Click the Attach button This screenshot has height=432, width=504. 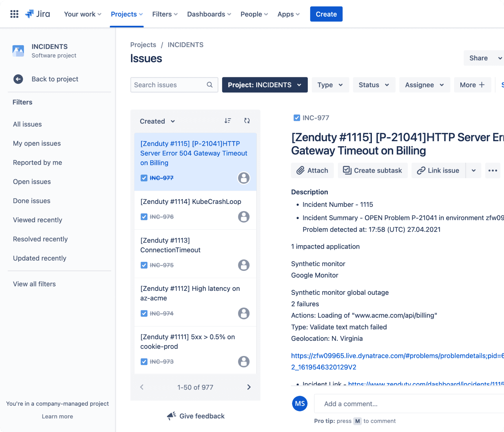[313, 170]
